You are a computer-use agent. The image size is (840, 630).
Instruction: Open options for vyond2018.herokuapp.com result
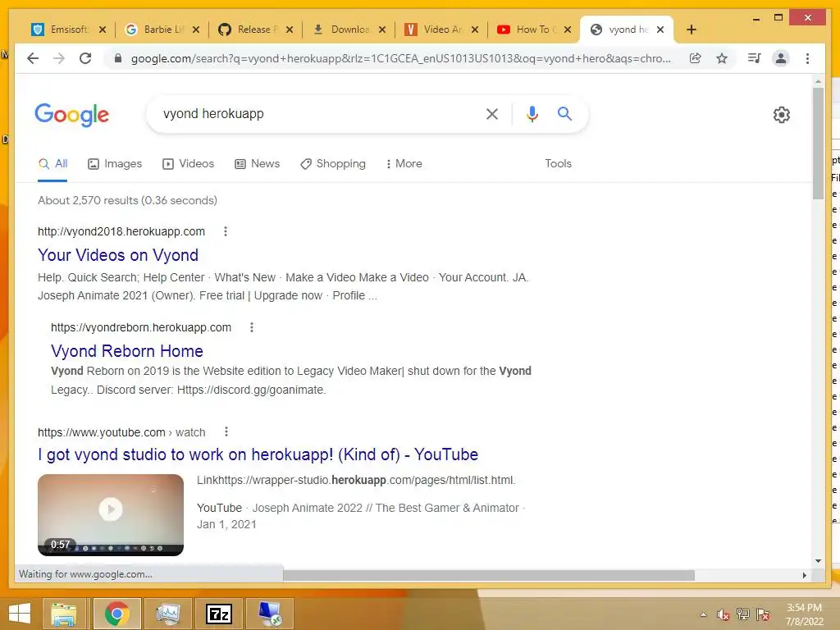[x=226, y=231]
